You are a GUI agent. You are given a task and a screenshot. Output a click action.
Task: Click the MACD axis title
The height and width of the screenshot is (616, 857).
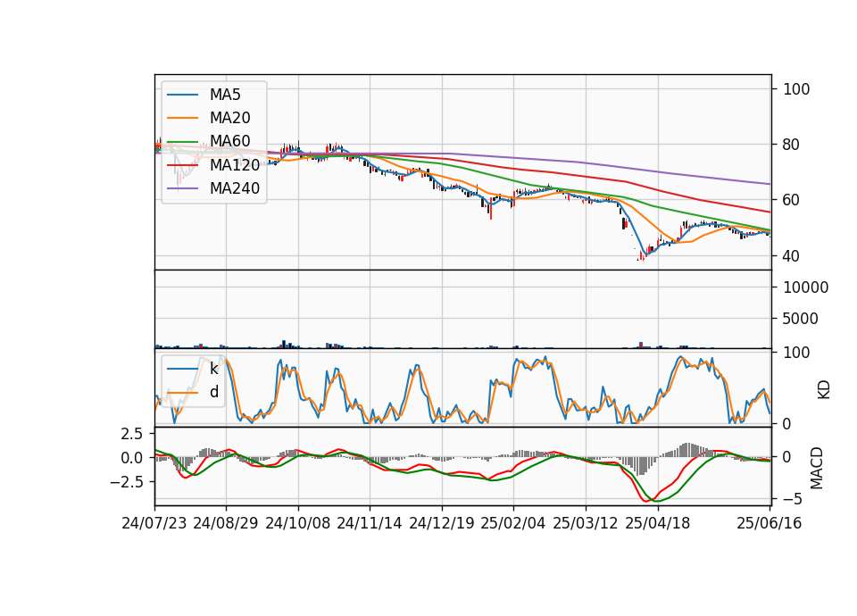pos(817,468)
